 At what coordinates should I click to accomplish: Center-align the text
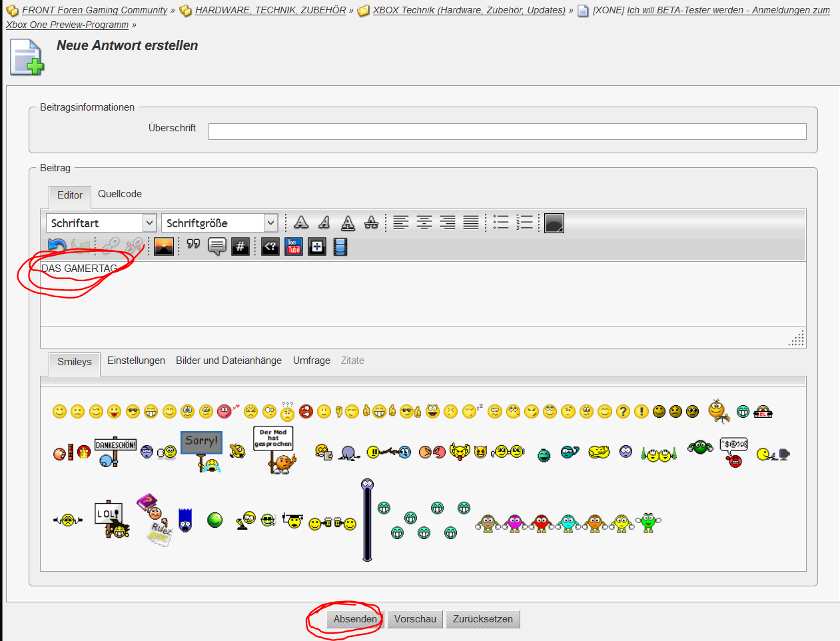coord(424,223)
